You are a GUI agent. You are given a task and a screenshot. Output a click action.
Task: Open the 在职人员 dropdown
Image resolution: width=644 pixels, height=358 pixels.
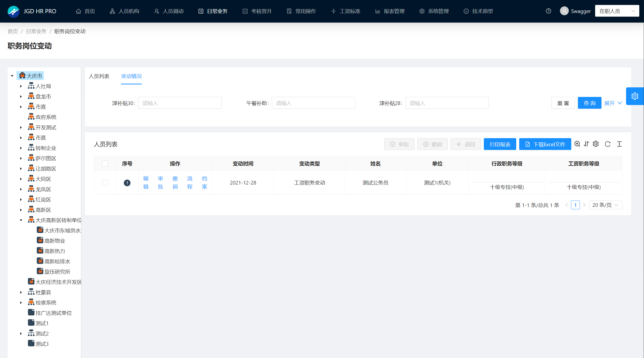click(617, 11)
